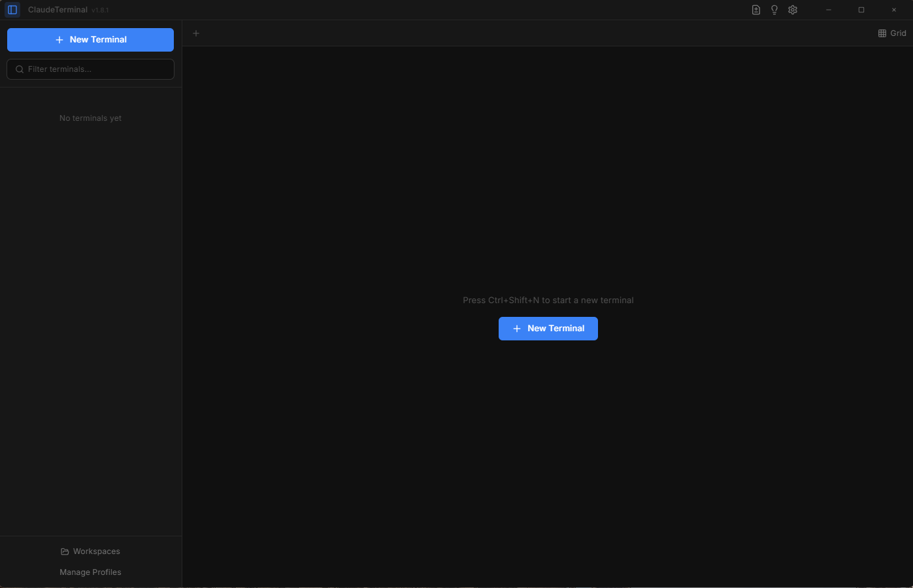This screenshot has height=588, width=913.
Task: Click the v1.8.1 version label
Action: [x=100, y=9]
